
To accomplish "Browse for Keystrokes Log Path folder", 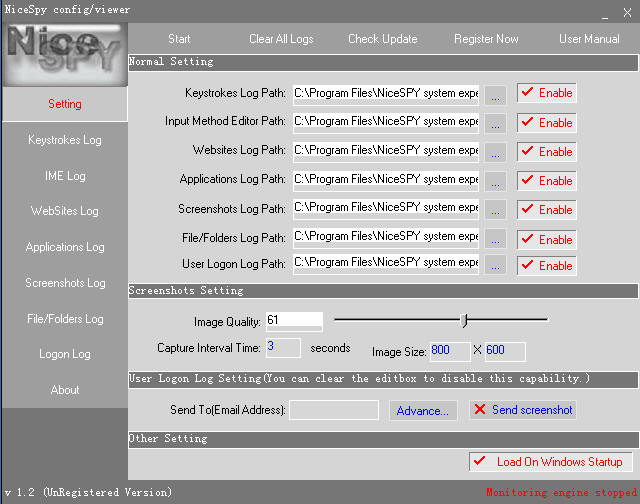I will (x=495, y=95).
